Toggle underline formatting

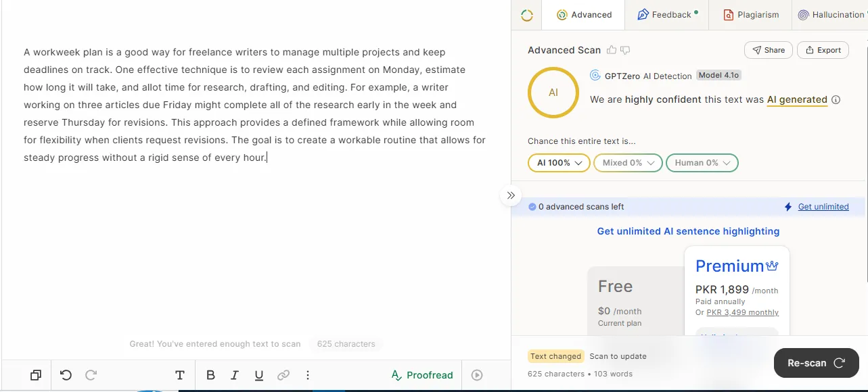coord(259,375)
